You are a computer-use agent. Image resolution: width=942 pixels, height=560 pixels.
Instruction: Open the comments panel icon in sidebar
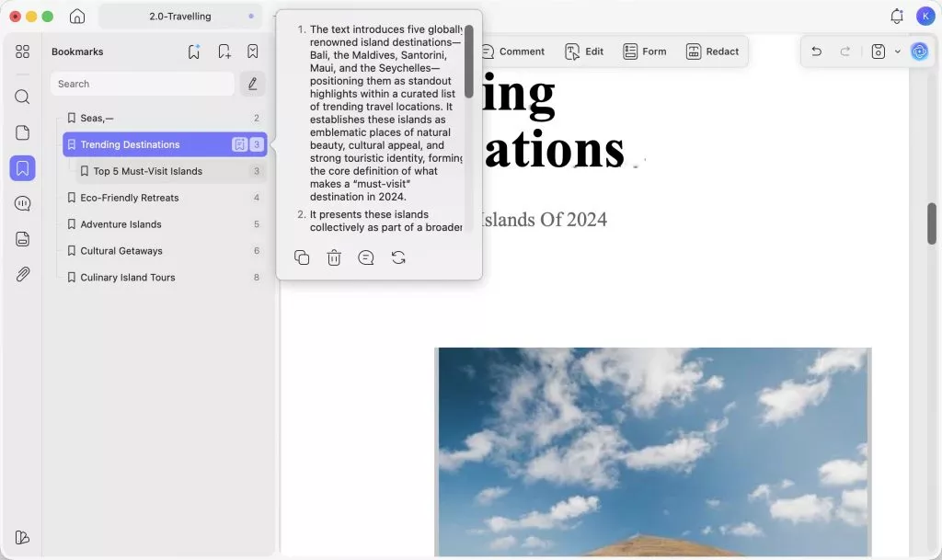(22, 203)
